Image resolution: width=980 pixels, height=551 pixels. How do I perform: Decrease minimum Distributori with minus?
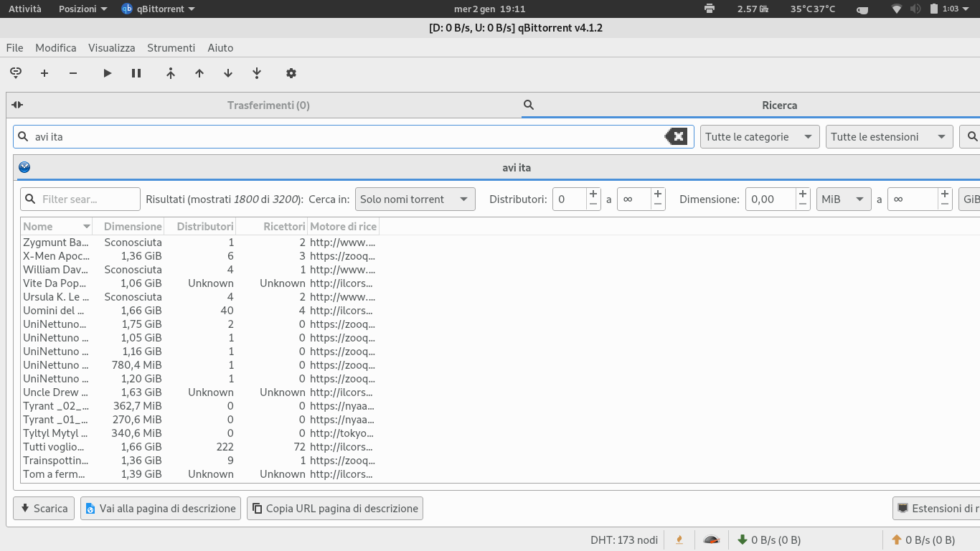pyautogui.click(x=593, y=204)
